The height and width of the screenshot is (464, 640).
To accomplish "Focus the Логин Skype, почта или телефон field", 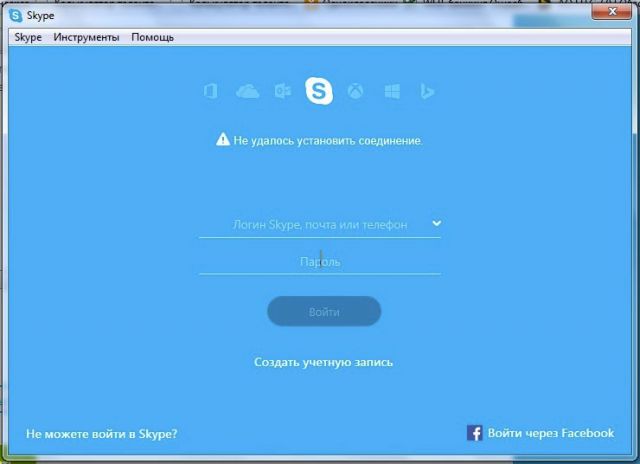I will point(320,225).
